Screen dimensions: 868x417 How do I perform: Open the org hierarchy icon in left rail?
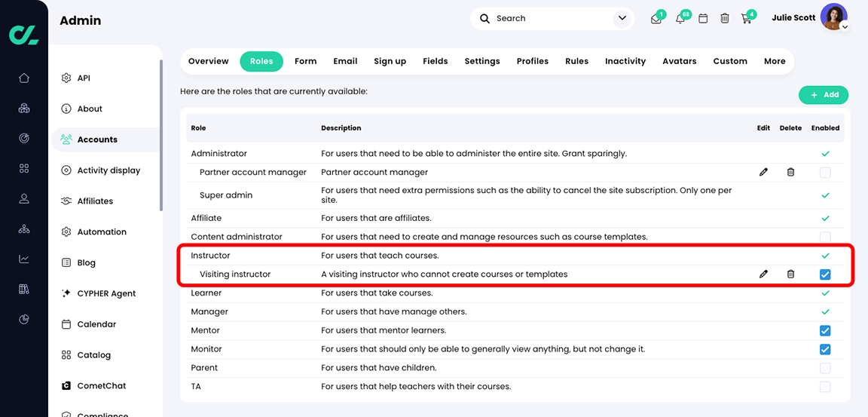pyautogui.click(x=24, y=228)
